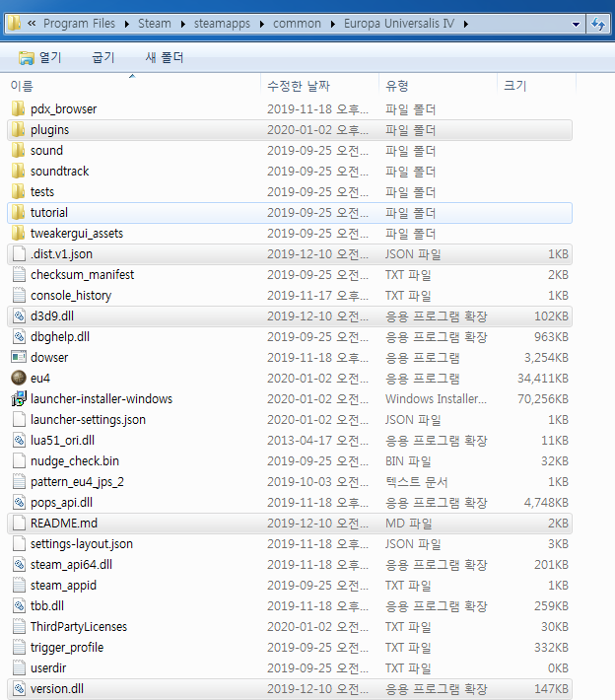Click the 70,256KB size value
Image resolution: width=615 pixels, height=700 pixels.
pyautogui.click(x=543, y=399)
